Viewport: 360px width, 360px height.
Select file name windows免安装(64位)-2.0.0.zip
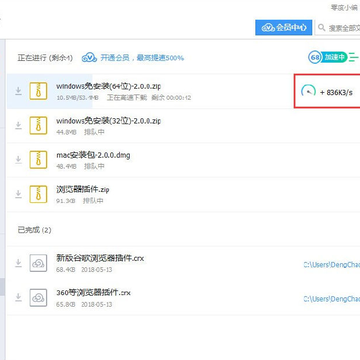pyautogui.click(x=108, y=86)
